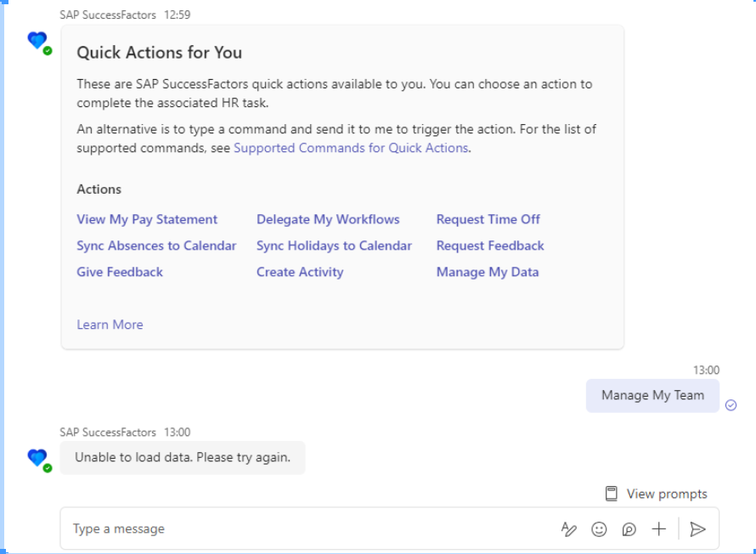The width and height of the screenshot is (756, 554).
Task: Click the loop chat bubble icon
Action: 629,529
